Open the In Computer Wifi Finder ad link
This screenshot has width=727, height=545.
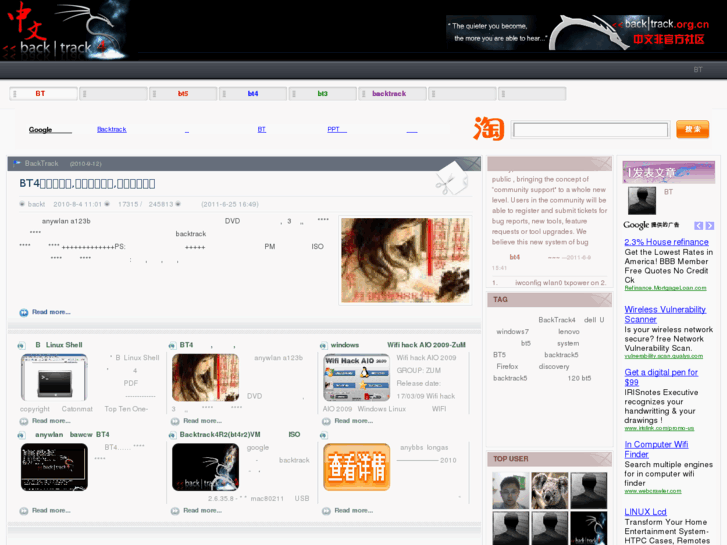tap(656, 449)
